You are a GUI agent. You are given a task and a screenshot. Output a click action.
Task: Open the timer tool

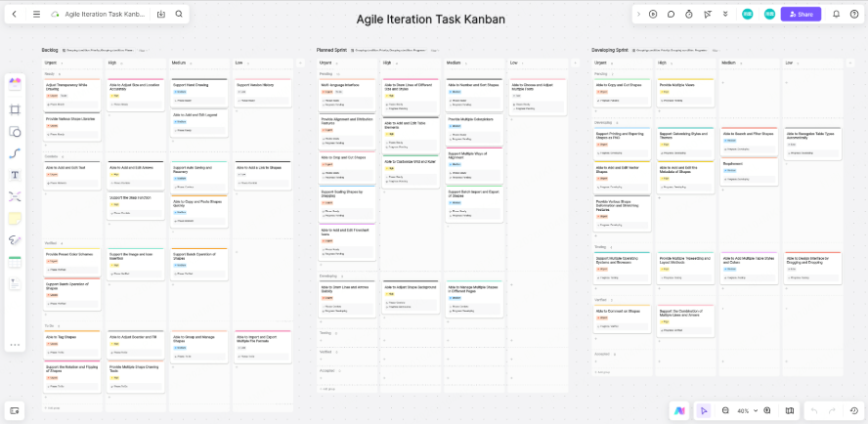coord(689,15)
